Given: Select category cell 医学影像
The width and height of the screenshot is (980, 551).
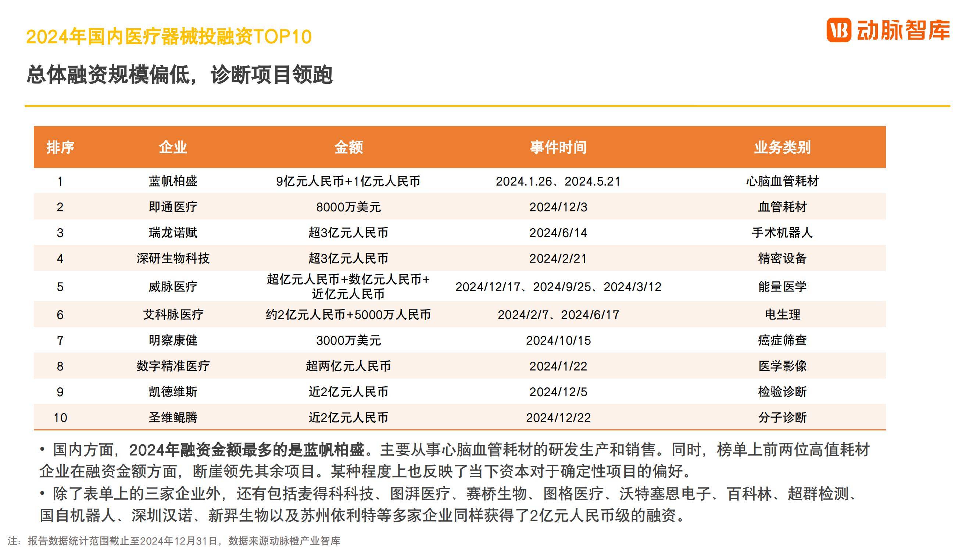Looking at the screenshot, I should point(782,366).
